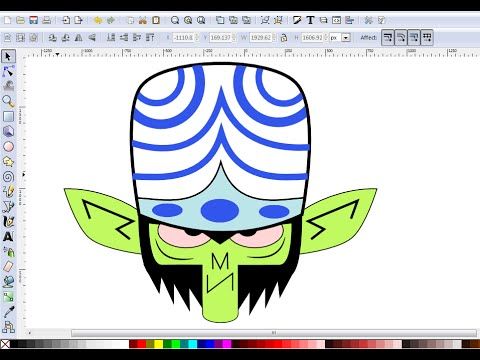Select the Zoom magnifier tool
This screenshot has height=360, width=480.
point(8,101)
